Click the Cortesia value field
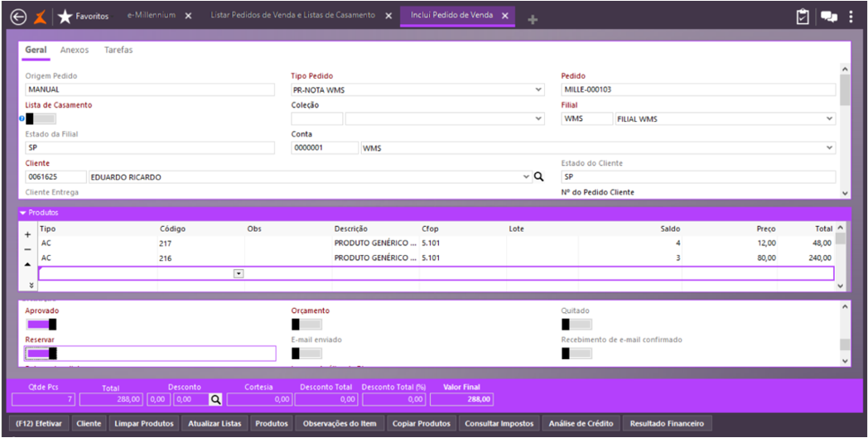This screenshot has height=438, width=868. click(259, 399)
